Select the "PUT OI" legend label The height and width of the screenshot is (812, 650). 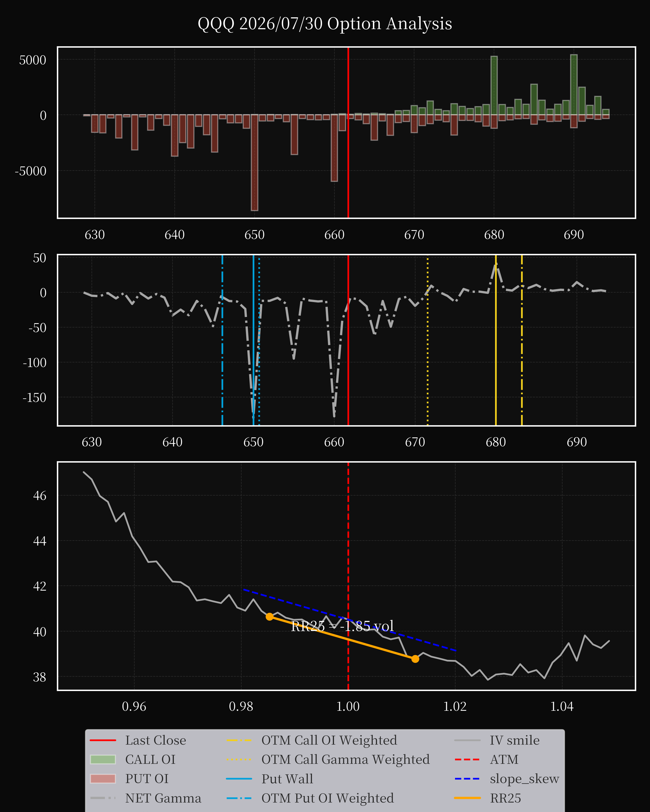(147, 778)
